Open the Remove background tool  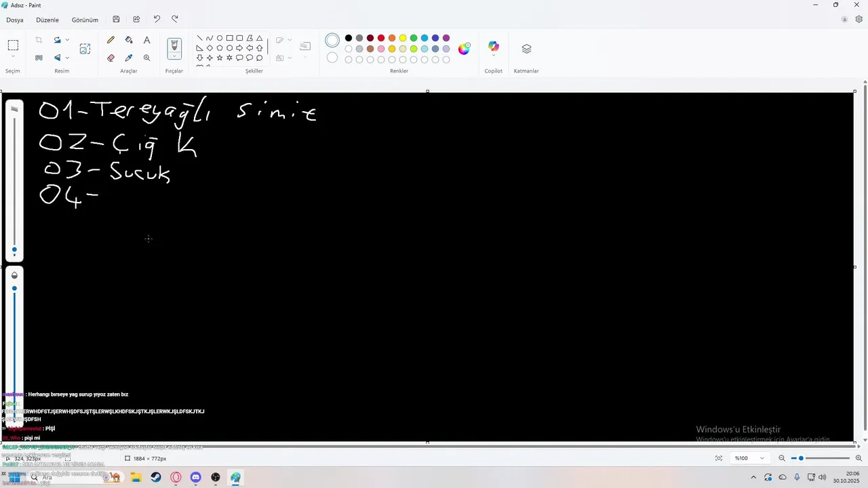pos(39,58)
